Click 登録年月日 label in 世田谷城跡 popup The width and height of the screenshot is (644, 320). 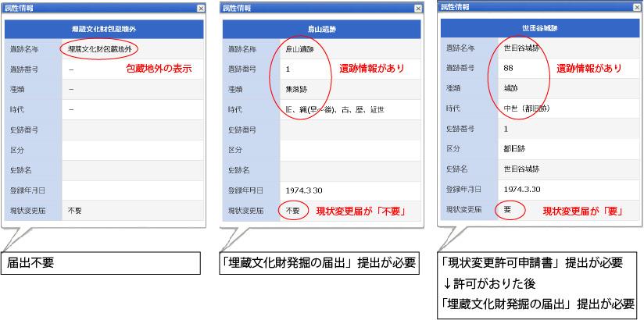463,189
